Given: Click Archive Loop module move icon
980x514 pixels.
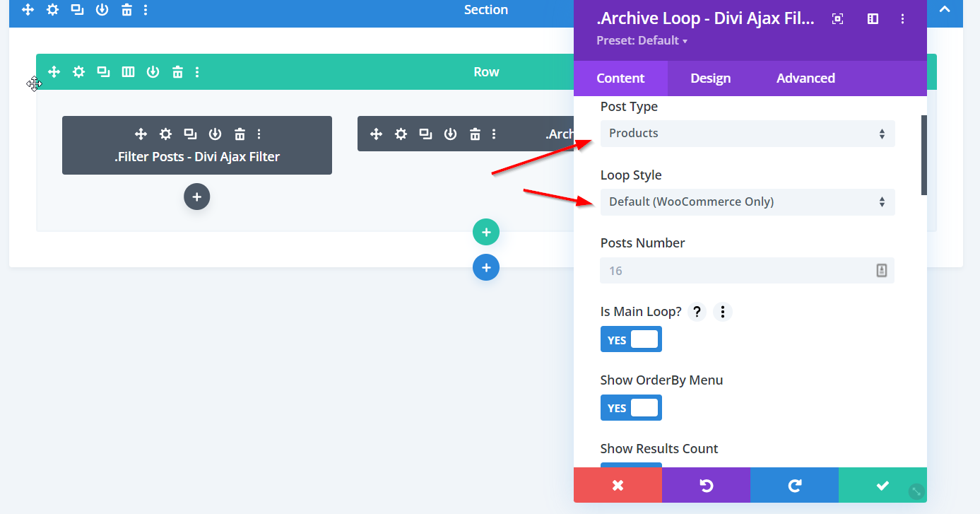Looking at the screenshot, I should tap(376, 134).
